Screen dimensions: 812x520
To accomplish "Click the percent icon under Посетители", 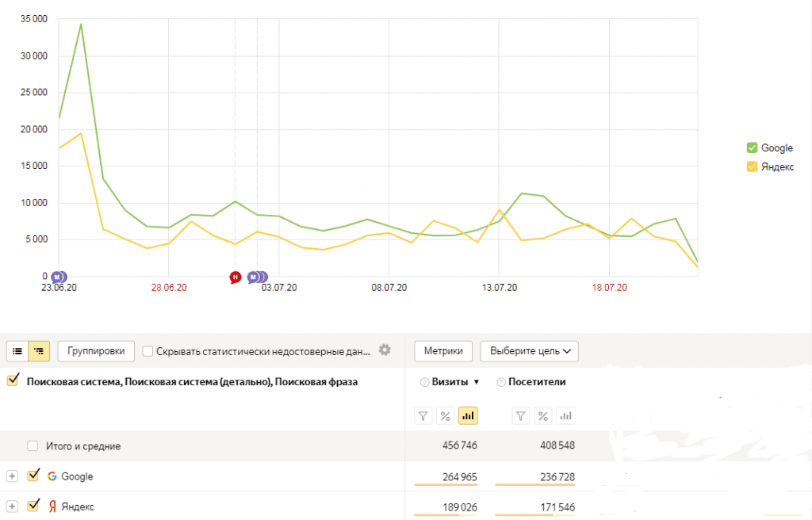I will 542,416.
